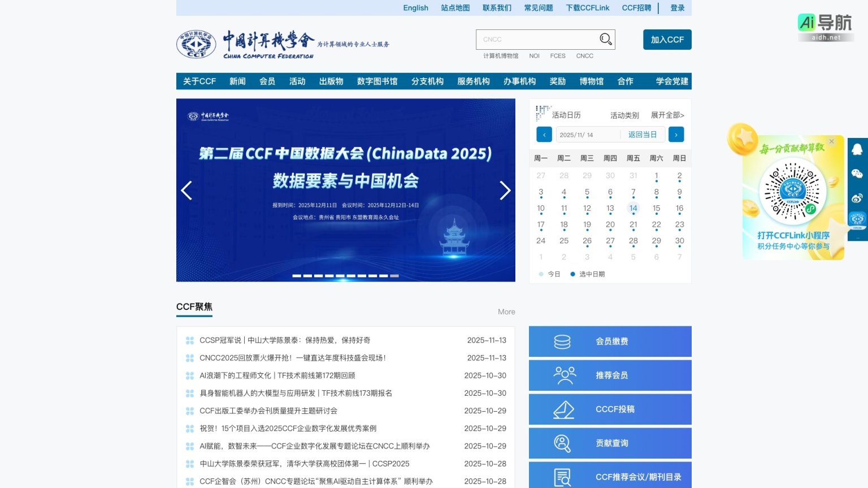Go to previous banner with the left arrow
Screen dimensions: 868x488
[186, 191]
